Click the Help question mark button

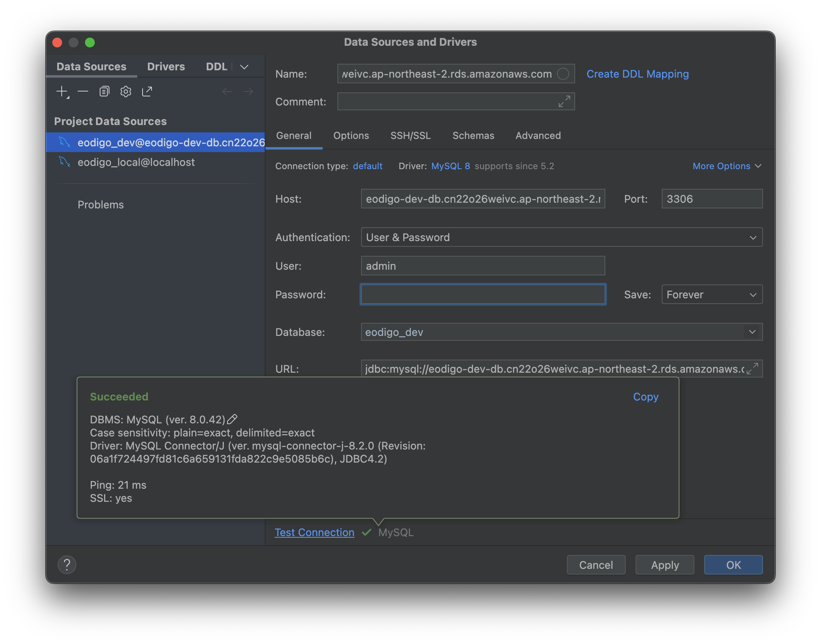[x=67, y=565]
